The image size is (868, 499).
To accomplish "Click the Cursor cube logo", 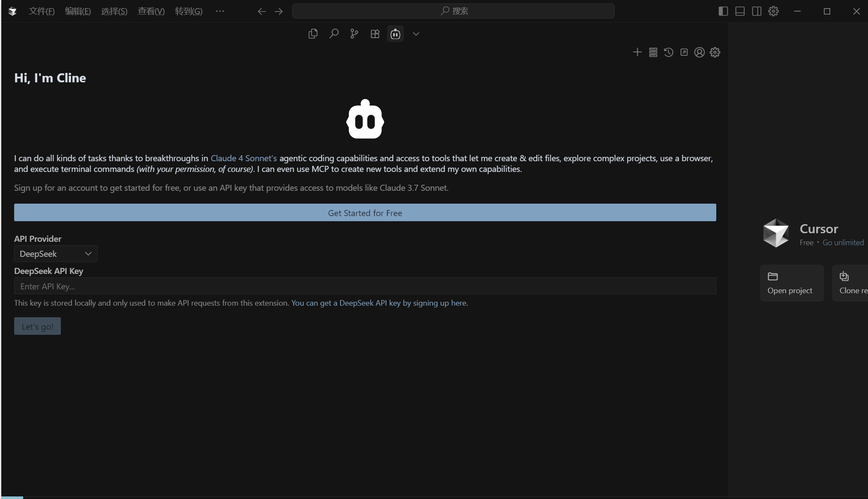I will pos(776,233).
